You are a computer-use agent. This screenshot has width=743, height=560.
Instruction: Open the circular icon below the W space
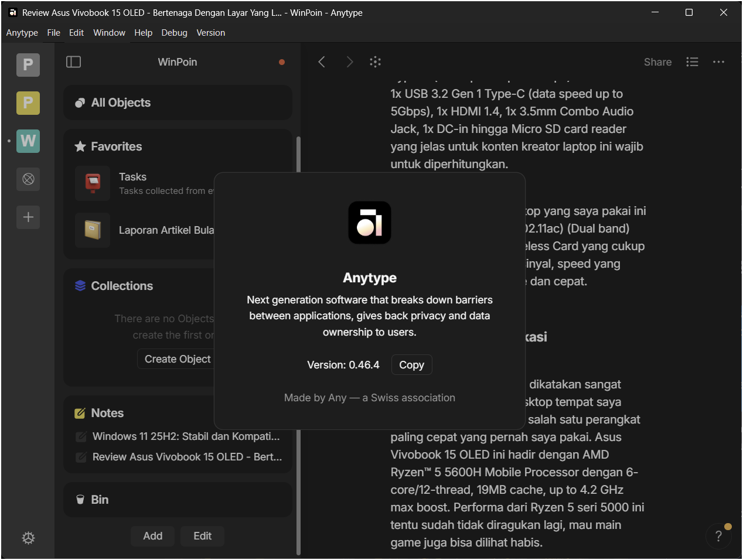[28, 179]
